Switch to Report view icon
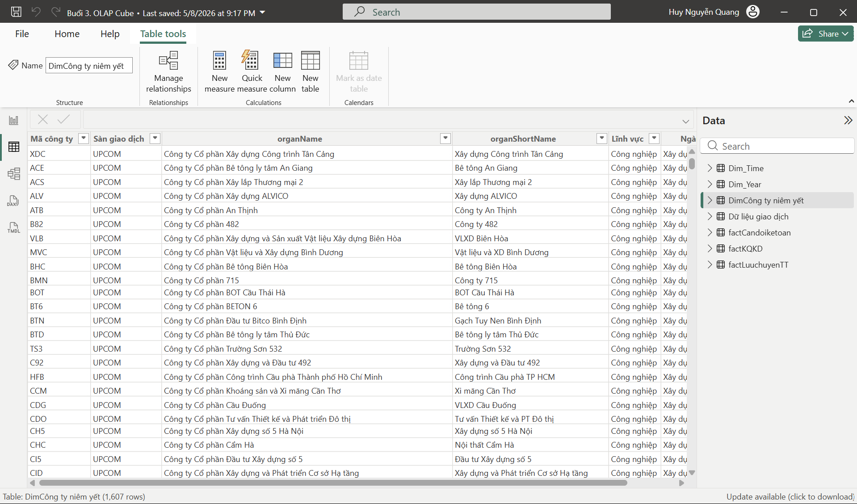 14,120
